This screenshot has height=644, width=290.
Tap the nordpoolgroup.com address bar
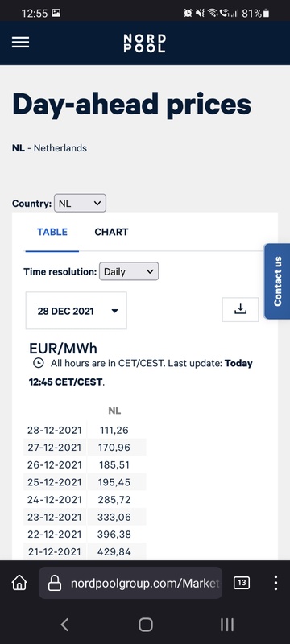click(x=130, y=583)
